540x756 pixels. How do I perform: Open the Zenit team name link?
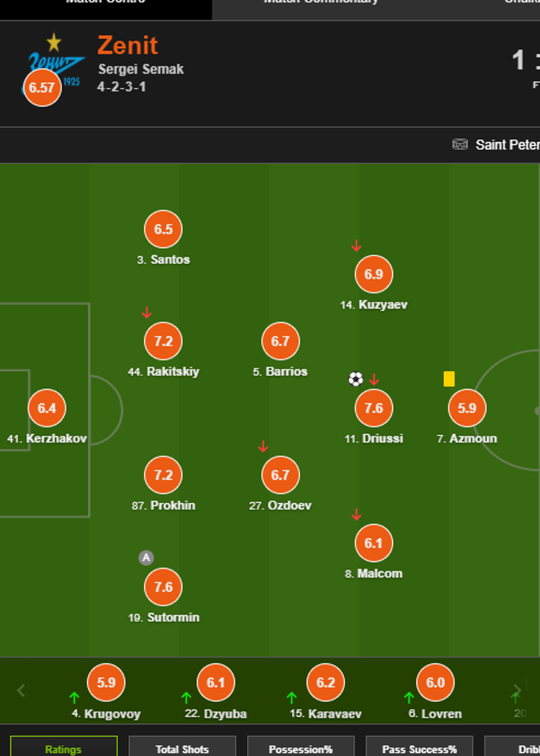[128, 45]
